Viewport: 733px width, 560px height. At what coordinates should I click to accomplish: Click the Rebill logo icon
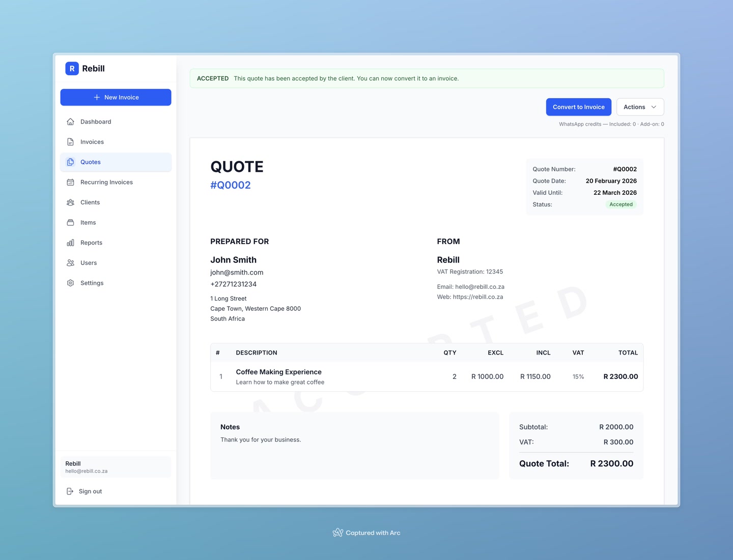tap(72, 69)
